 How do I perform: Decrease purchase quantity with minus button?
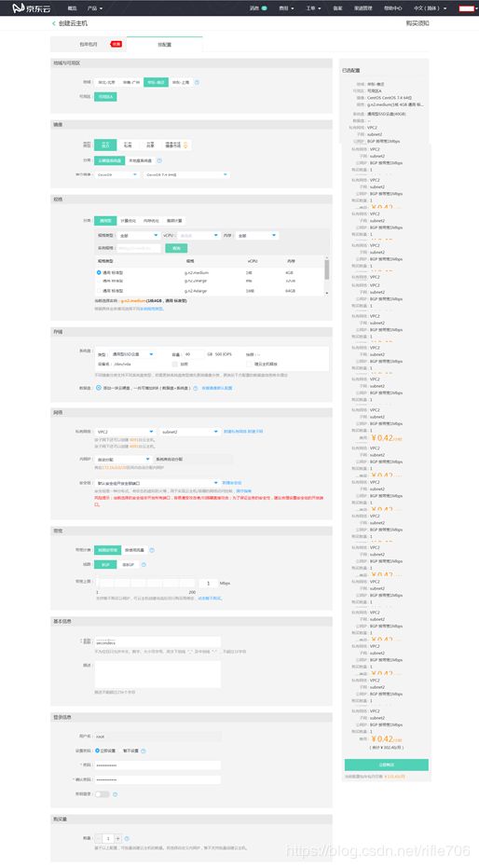(99, 839)
